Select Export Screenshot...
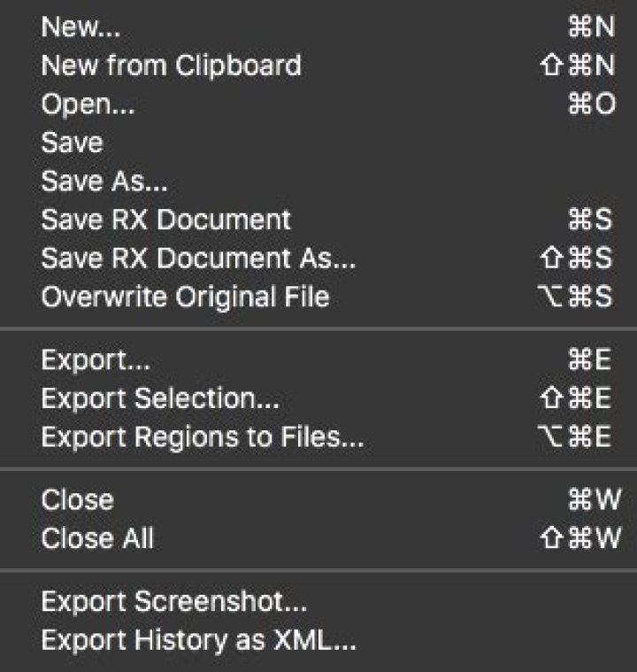This screenshot has height=672, width=637. coord(174,602)
